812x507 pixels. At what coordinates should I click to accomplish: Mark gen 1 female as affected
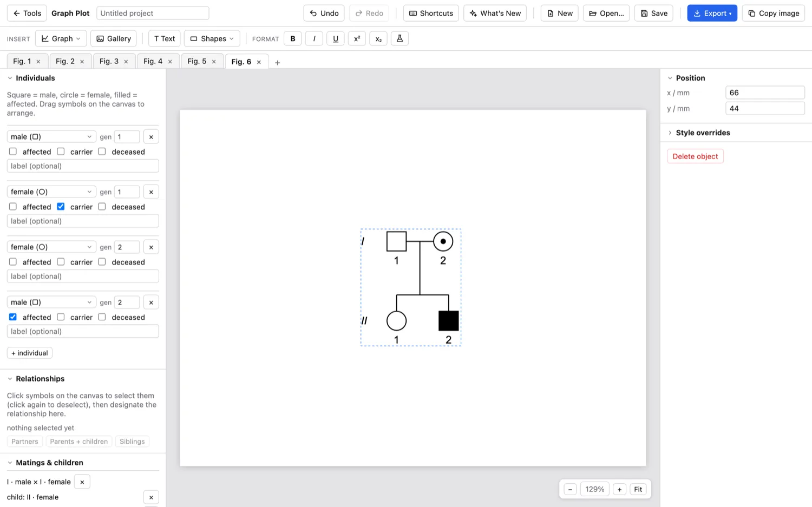pos(13,207)
